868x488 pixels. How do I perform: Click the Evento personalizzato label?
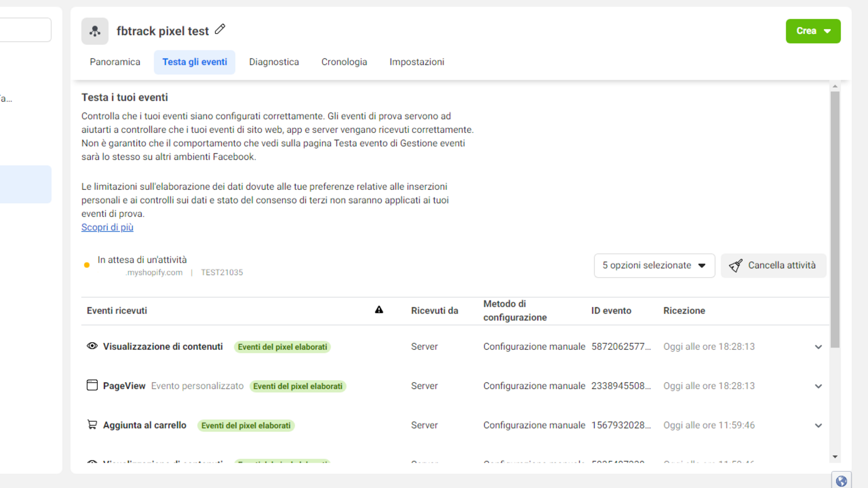coord(197,386)
